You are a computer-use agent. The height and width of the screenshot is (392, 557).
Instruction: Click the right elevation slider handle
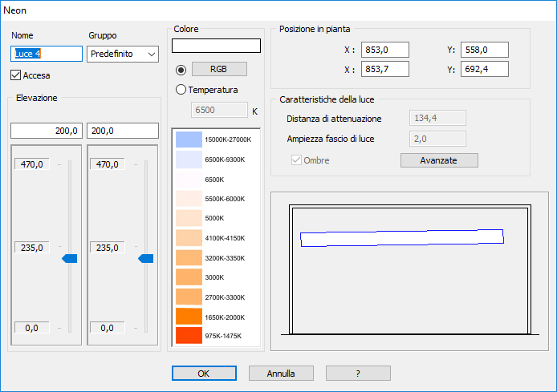coord(145,259)
